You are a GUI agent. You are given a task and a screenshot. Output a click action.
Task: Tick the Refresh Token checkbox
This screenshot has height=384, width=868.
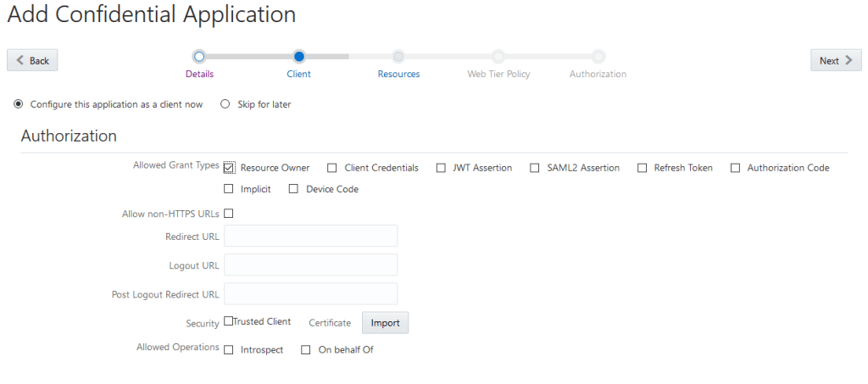click(643, 168)
